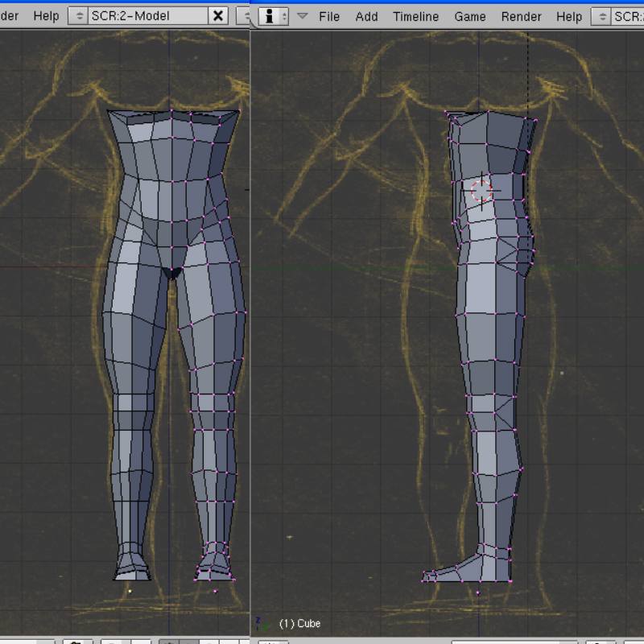Open the Help menu beside SCR:2-Model
This screenshot has height=644, width=644.
coord(46,15)
